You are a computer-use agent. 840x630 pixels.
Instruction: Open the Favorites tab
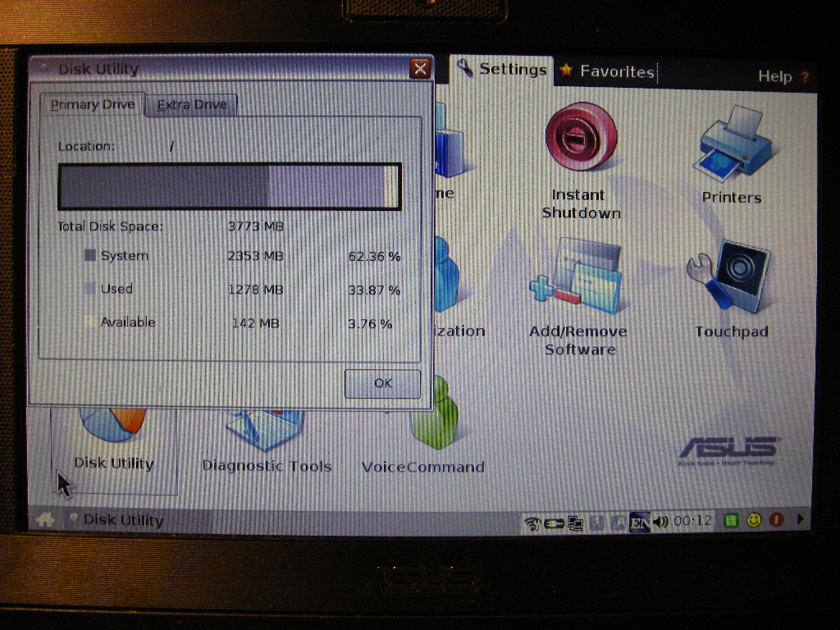[607, 71]
